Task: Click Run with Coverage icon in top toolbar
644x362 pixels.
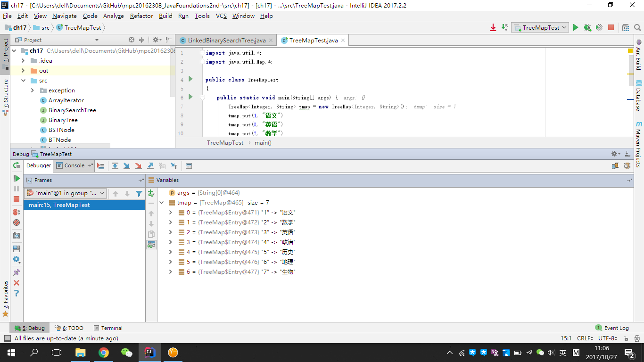Action: coord(599,27)
